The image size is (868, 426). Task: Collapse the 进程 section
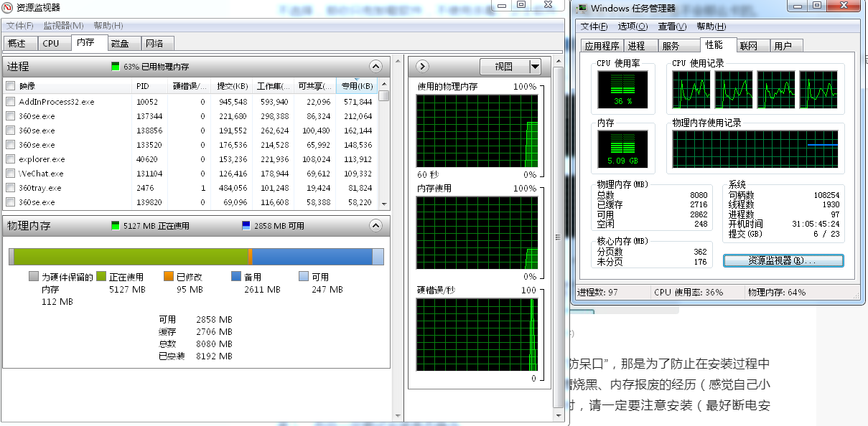(x=376, y=66)
